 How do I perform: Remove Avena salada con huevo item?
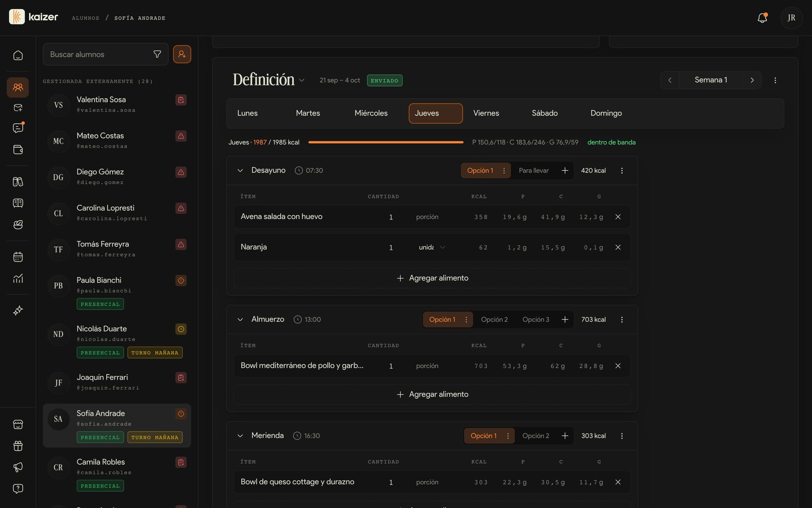(618, 217)
